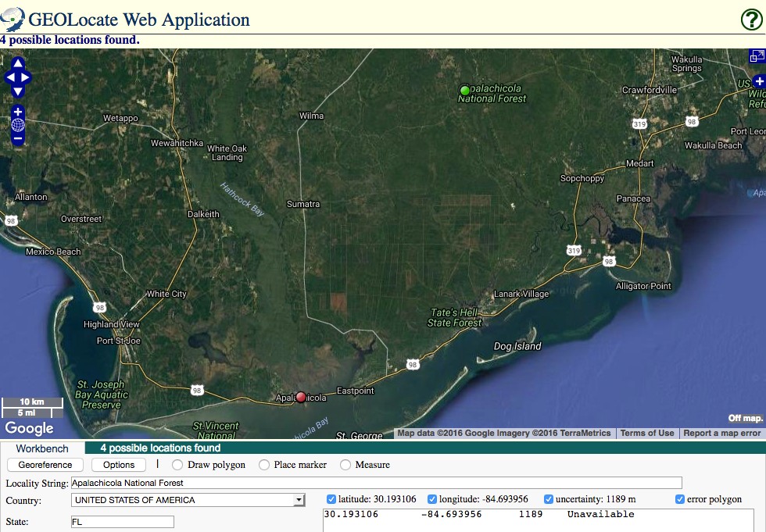Toggle the error polygon checkbox
The height and width of the screenshot is (532, 766).
point(679,499)
